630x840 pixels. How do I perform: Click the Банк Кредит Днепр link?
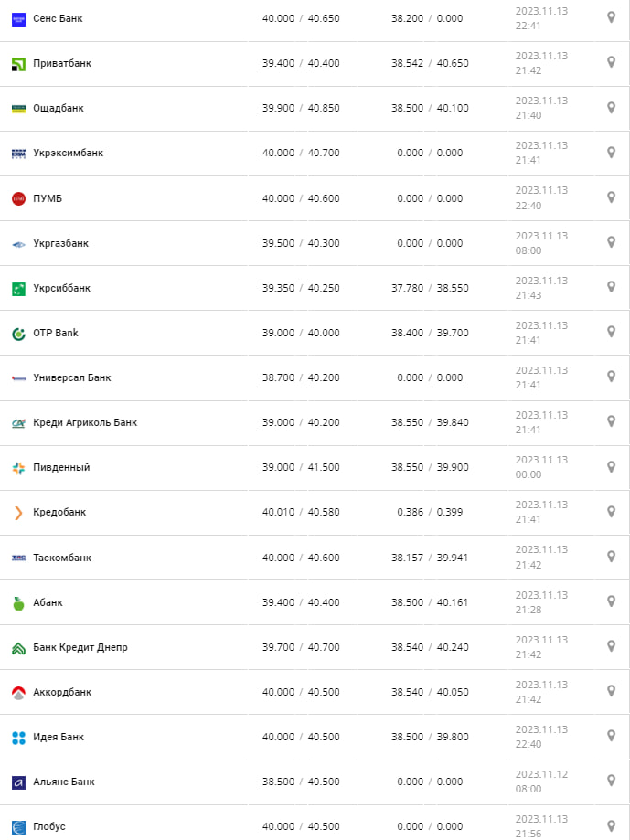click(80, 648)
